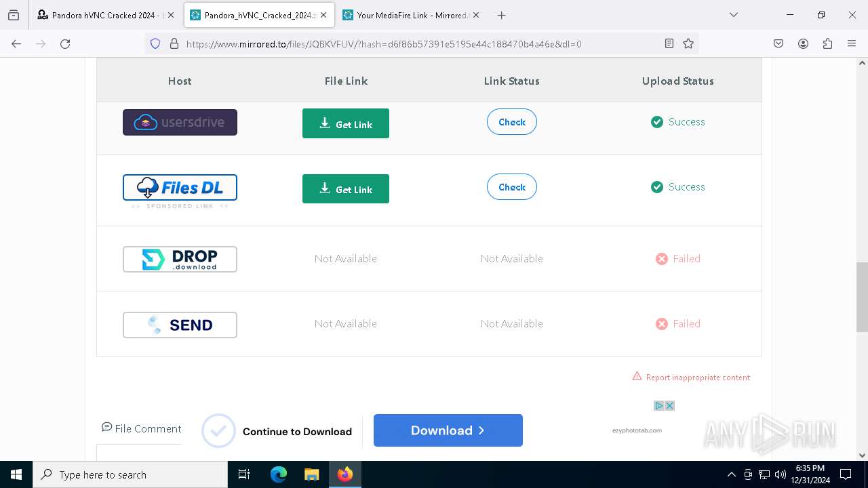The width and height of the screenshot is (868, 488).
Task: Open the Firefox account icon
Action: click(803, 43)
